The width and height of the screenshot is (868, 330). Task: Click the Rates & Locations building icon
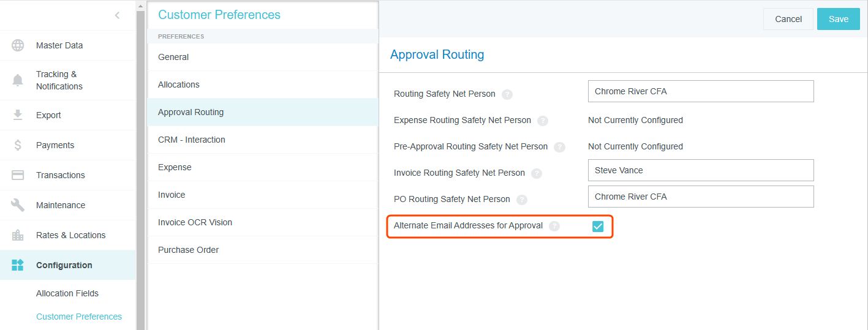click(18, 235)
